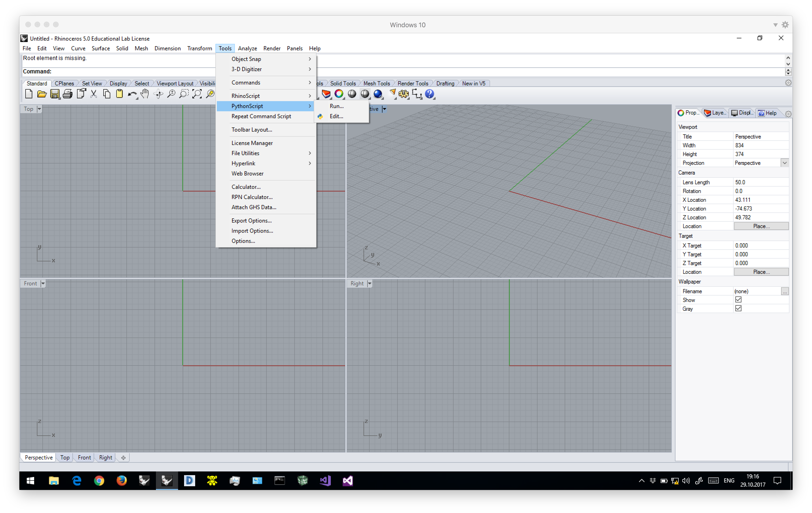The image size is (812, 513).
Task: Click the Zoom Dynamic magnifier icon
Action: click(x=171, y=94)
